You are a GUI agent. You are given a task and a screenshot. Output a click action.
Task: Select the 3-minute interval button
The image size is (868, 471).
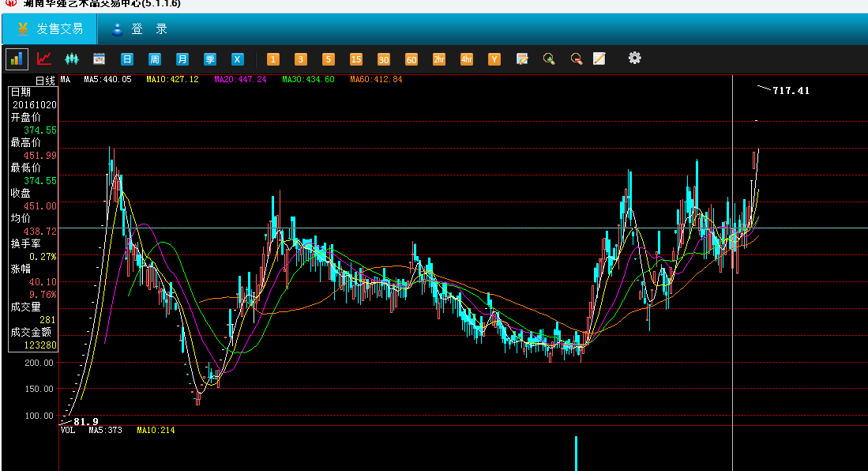(x=301, y=59)
